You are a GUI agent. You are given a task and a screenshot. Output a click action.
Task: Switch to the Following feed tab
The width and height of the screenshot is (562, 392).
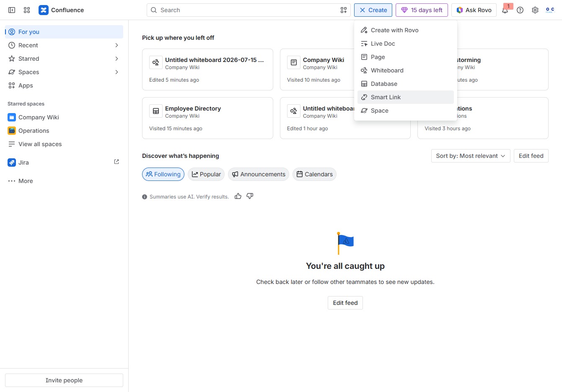pyautogui.click(x=163, y=174)
